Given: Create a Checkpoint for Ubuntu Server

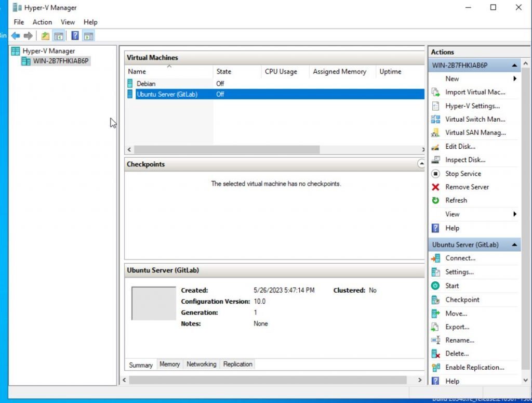Looking at the screenshot, I should [462, 300].
